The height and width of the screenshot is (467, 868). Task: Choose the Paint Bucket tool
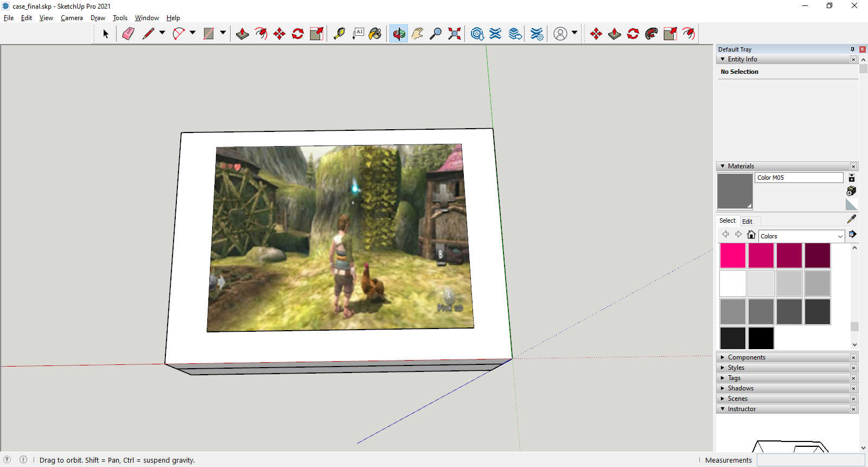pyautogui.click(x=375, y=34)
